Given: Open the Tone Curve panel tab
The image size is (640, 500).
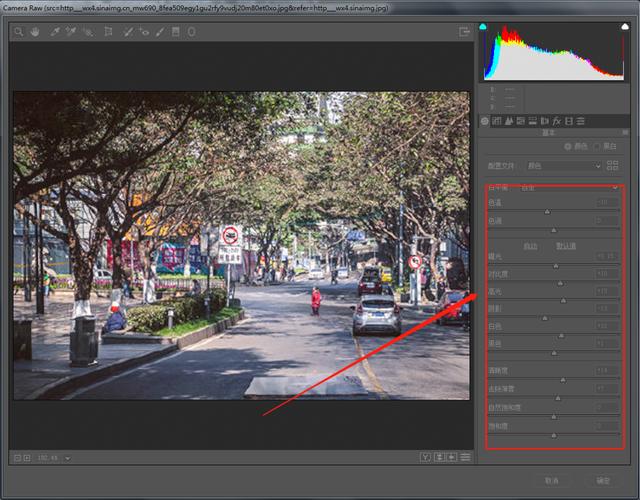Looking at the screenshot, I should pos(497,121).
